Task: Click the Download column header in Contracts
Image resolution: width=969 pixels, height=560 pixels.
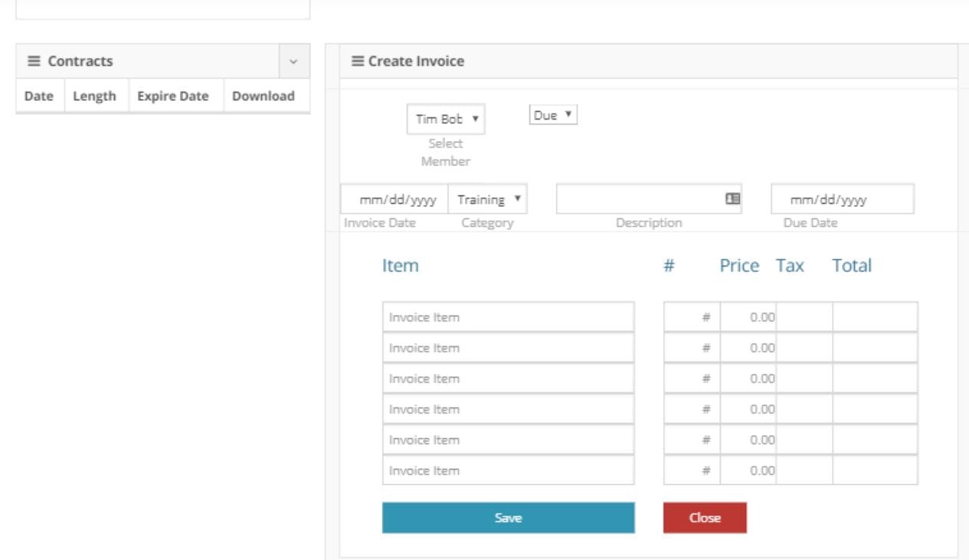Action: point(263,96)
